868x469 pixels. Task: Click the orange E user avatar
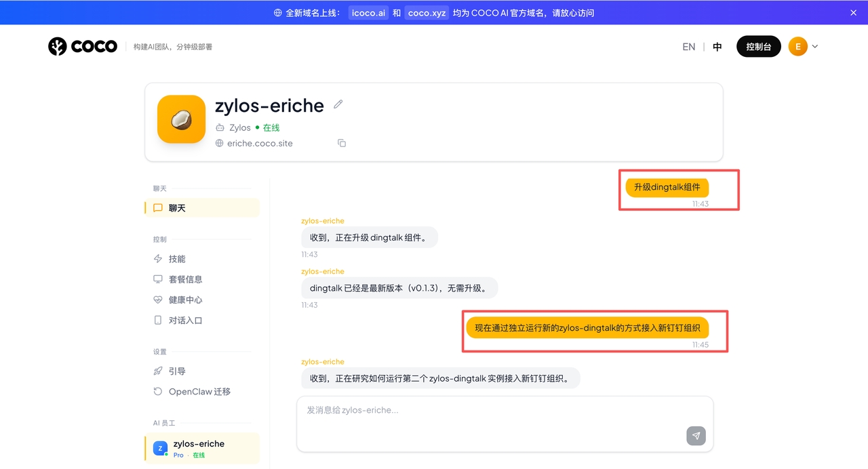click(x=798, y=47)
